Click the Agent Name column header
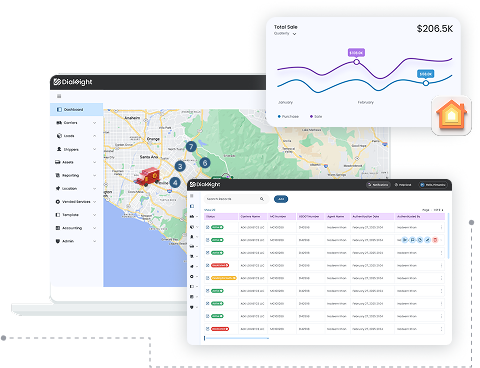480x368 pixels. coord(338,217)
